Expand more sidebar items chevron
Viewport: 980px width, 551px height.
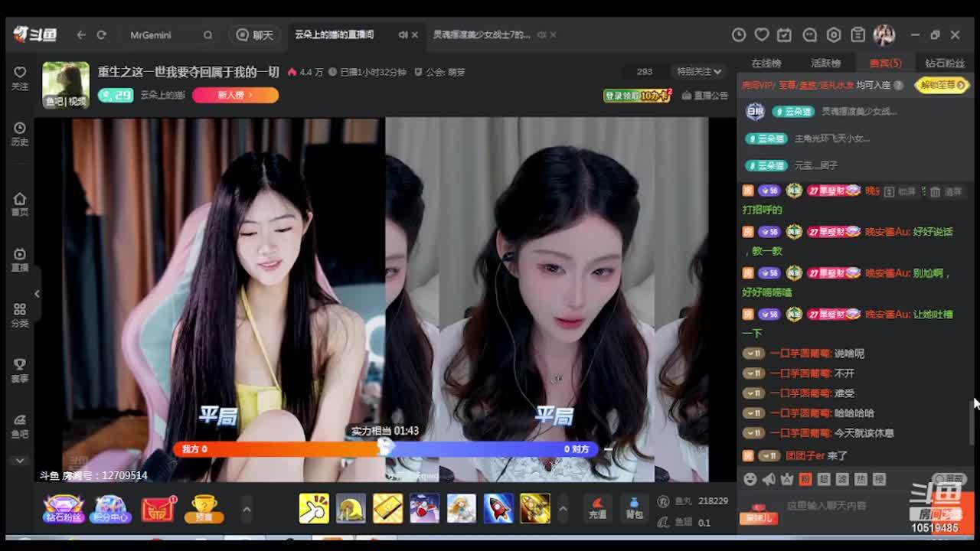[20, 461]
